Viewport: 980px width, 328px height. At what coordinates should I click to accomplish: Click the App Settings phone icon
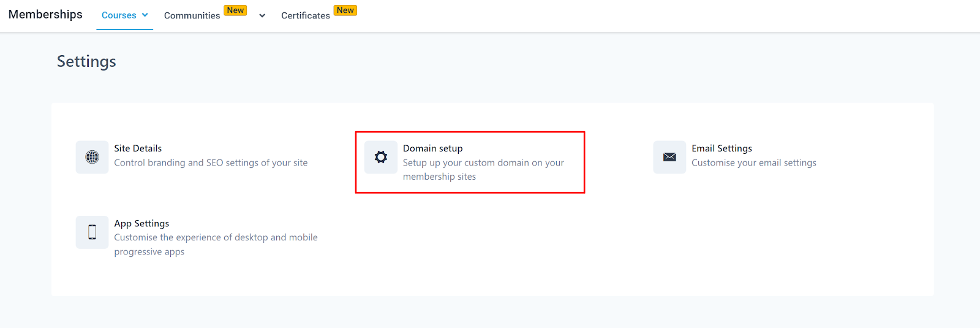[x=92, y=232]
